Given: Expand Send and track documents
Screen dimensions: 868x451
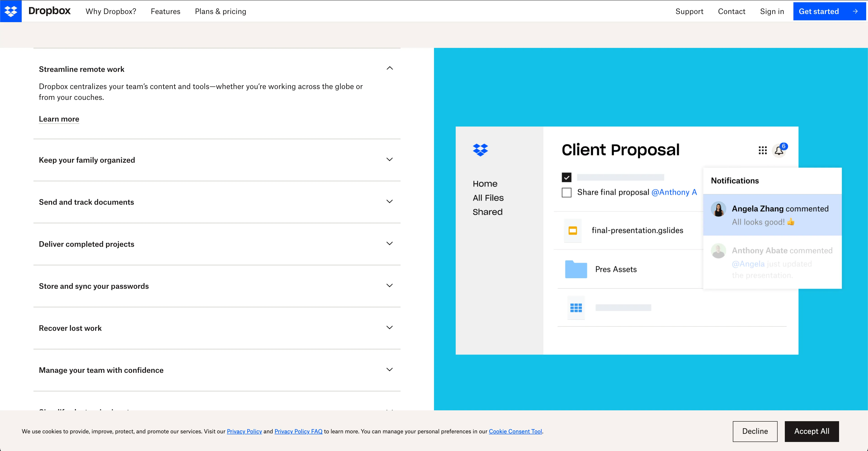Looking at the screenshot, I should coord(389,201).
